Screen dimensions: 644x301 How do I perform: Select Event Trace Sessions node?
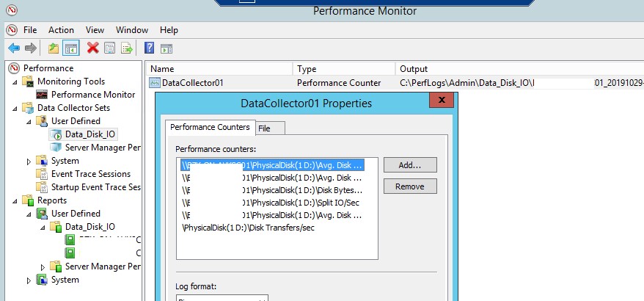pos(91,174)
